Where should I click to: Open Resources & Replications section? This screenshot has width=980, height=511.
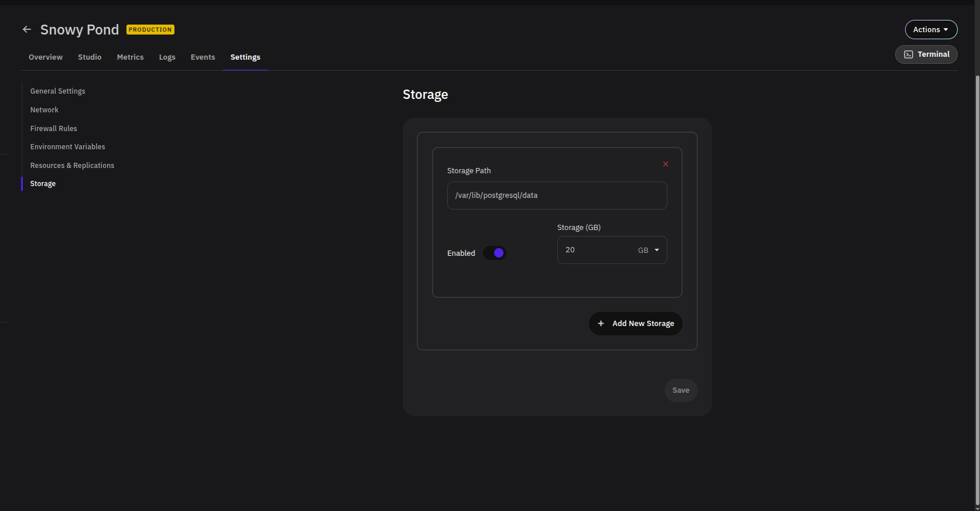point(72,166)
